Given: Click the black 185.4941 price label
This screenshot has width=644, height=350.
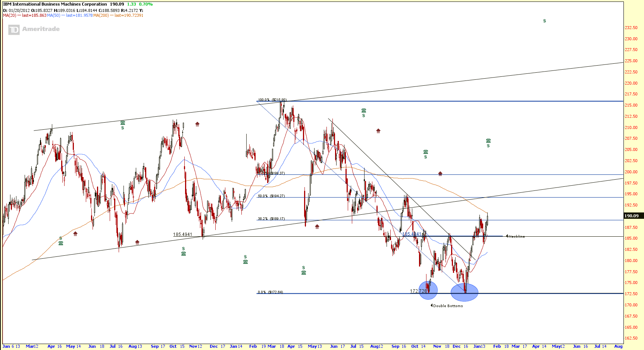Looking at the screenshot, I should 182,234.
